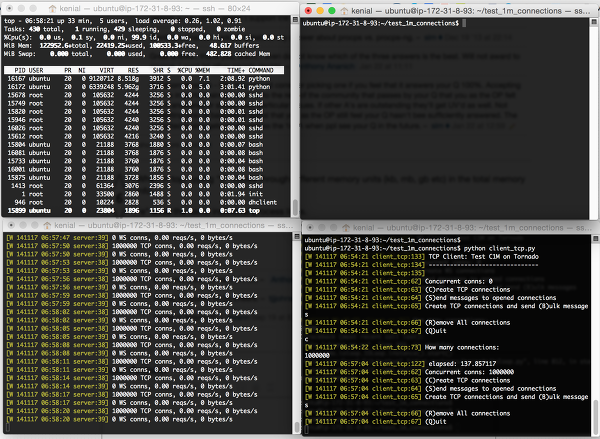Click the python client_tcp.py command line

(420, 248)
